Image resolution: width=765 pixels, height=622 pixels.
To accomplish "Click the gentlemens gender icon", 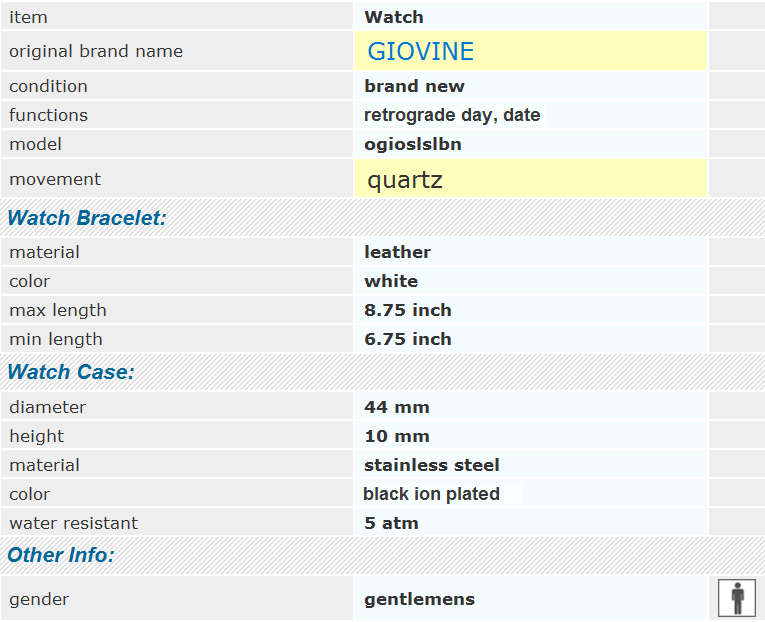I will pos(737,598).
